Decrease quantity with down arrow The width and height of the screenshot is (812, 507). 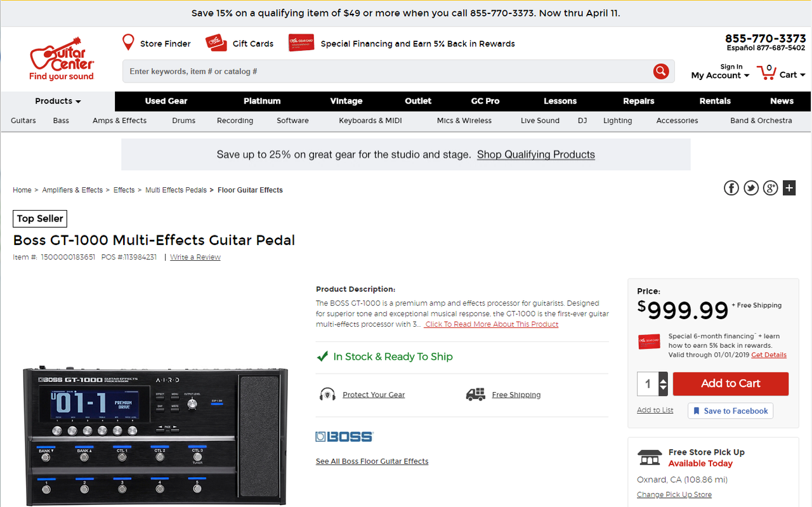click(x=664, y=388)
